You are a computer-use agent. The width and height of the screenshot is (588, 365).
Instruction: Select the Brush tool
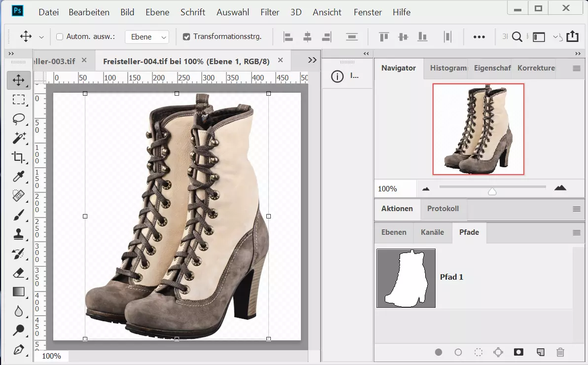tap(18, 215)
